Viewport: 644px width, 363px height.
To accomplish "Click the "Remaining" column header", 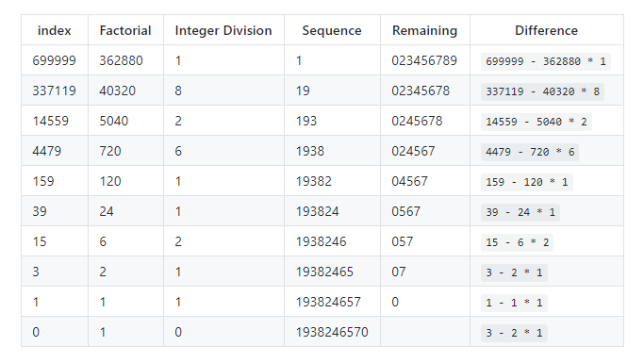I will pos(424,31).
